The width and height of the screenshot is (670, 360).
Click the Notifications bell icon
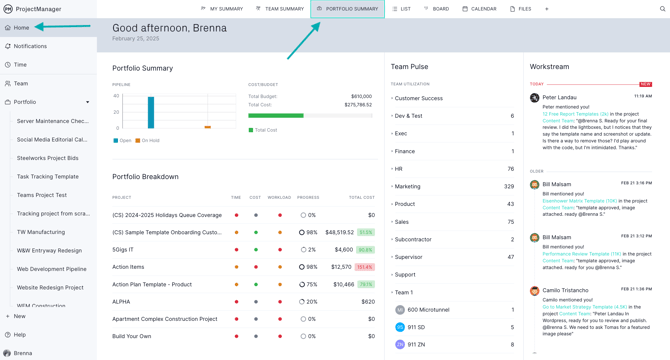pyautogui.click(x=8, y=46)
